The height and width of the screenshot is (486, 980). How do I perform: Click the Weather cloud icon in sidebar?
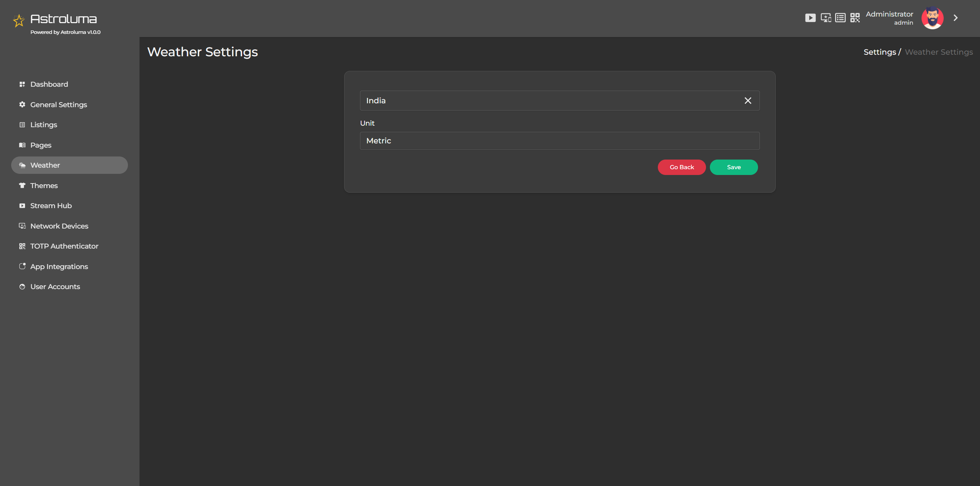tap(22, 165)
